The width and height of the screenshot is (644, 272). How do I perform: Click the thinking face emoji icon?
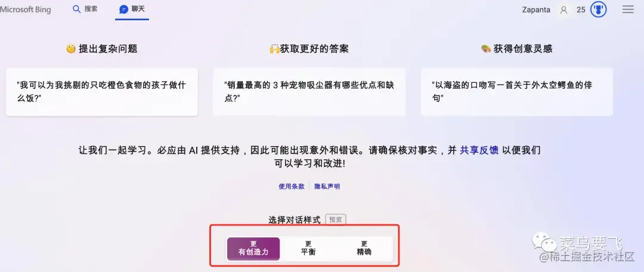click(x=71, y=49)
